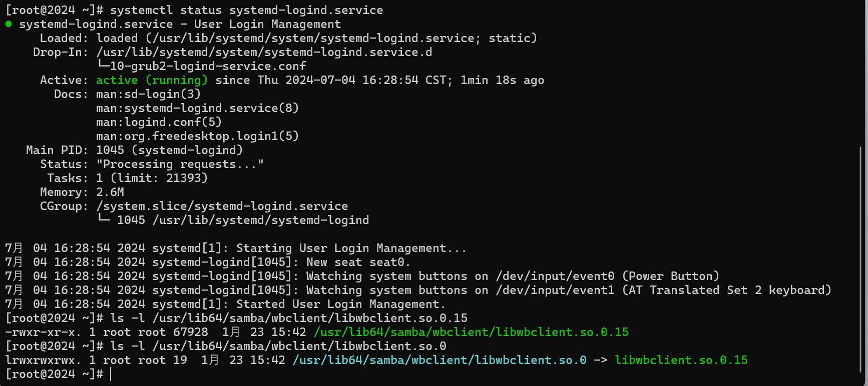This screenshot has height=386, width=868.
Task: Click the Main PID value 1045
Action: click(x=110, y=150)
